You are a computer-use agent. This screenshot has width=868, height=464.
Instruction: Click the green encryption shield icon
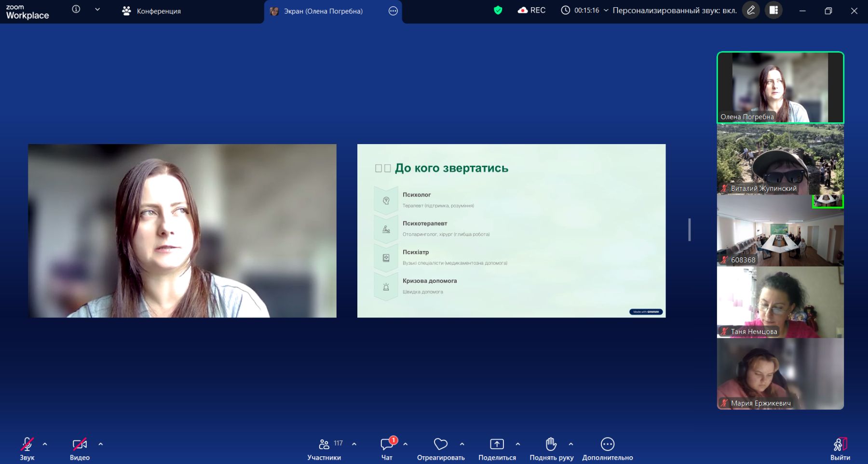click(498, 10)
